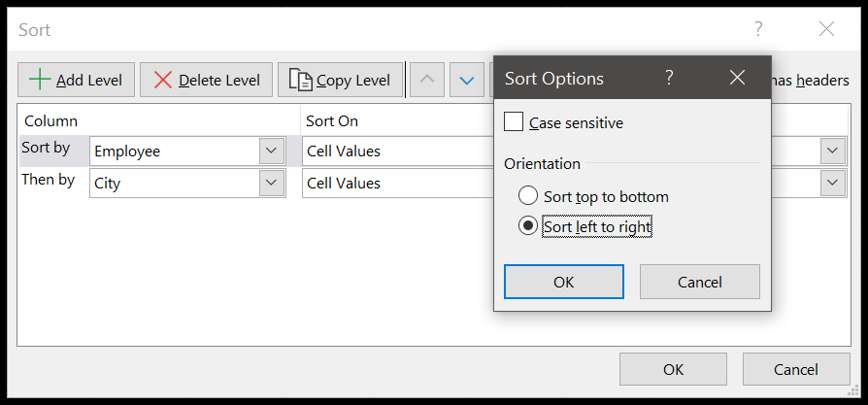Click the green plus Add Level icon
Viewport: 868px width, 405px height.
click(40, 80)
